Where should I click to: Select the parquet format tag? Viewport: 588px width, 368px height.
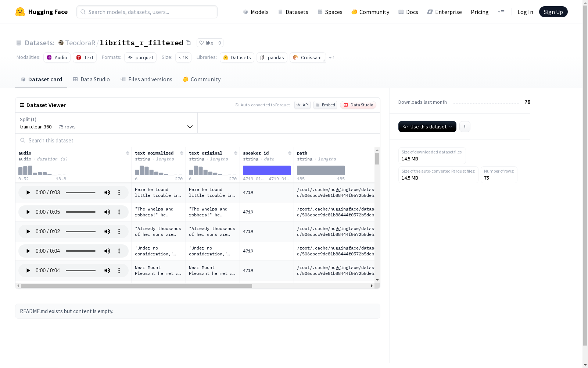[x=140, y=57]
